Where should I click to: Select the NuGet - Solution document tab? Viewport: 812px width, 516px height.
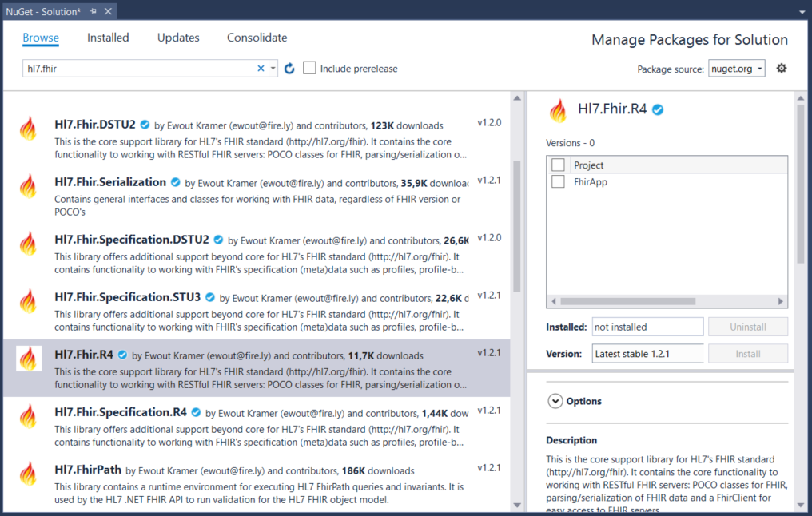coord(43,11)
